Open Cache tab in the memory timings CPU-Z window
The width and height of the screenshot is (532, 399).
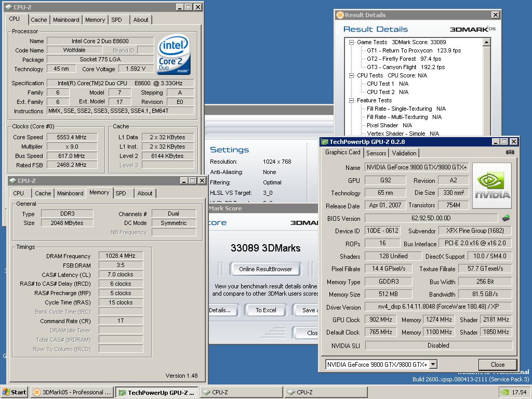click(x=43, y=193)
